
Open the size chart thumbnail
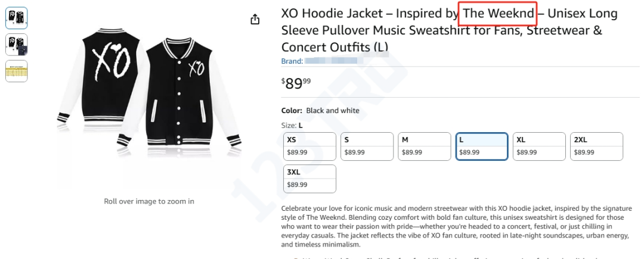tap(17, 71)
